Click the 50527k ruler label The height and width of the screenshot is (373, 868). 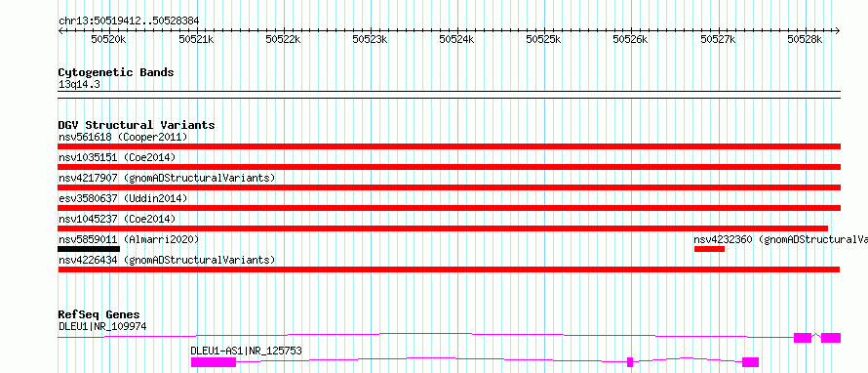coord(719,39)
